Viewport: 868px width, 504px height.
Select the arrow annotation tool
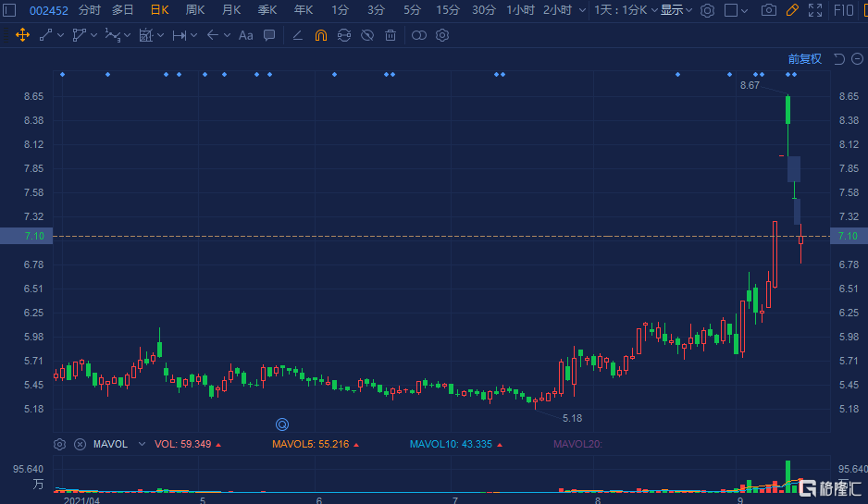[212, 35]
